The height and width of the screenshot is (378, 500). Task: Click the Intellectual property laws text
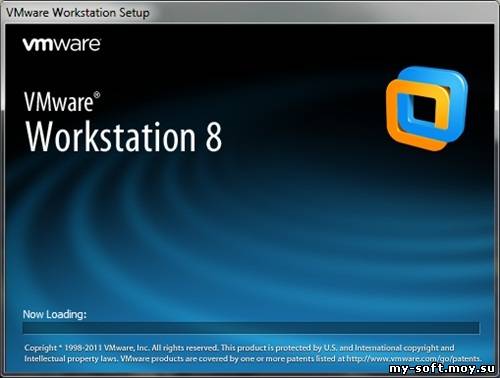pyautogui.click(x=71, y=359)
